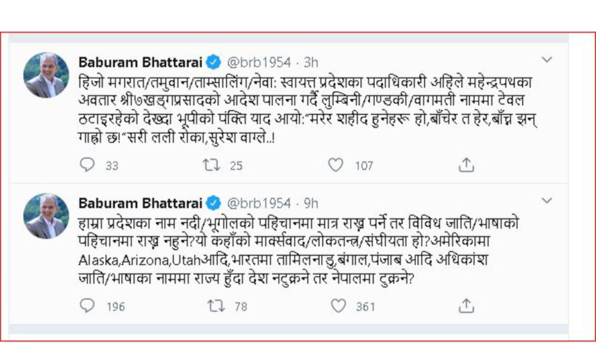Open Baburam Bhattarai's name on the second tweet
Screen dimensions: 596x364
[141, 203]
